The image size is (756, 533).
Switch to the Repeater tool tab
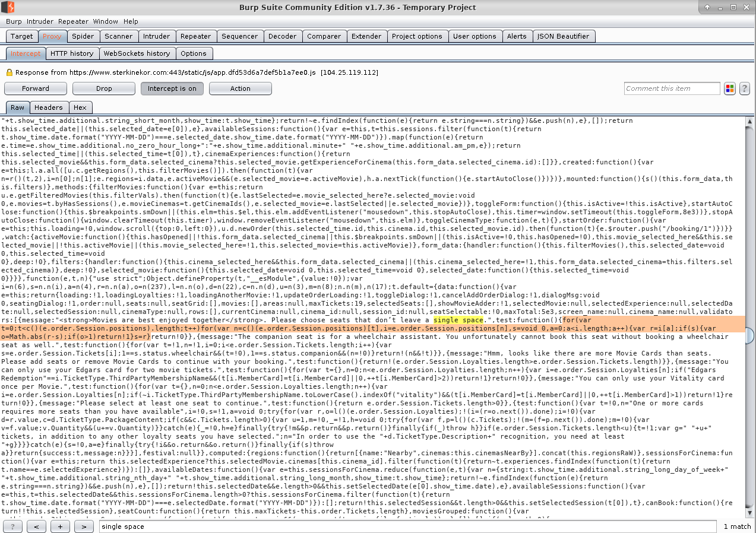click(196, 36)
